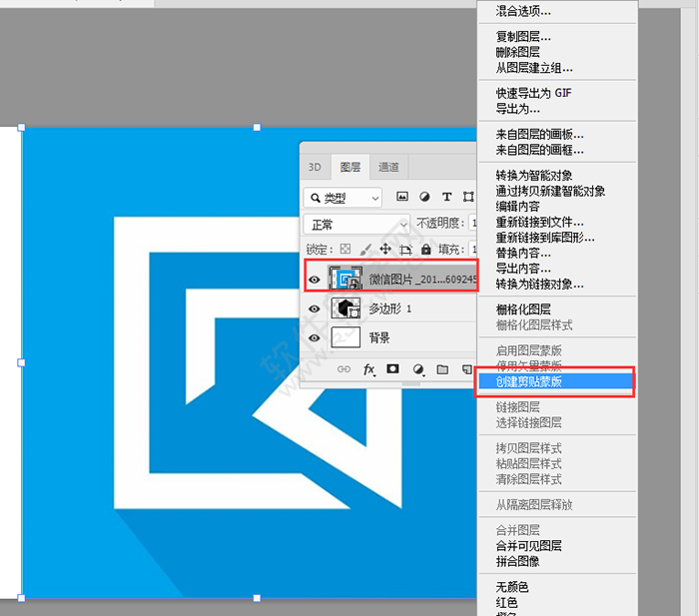Choose 重新链接到库图形... menu item
The image size is (699, 616).
click(545, 238)
